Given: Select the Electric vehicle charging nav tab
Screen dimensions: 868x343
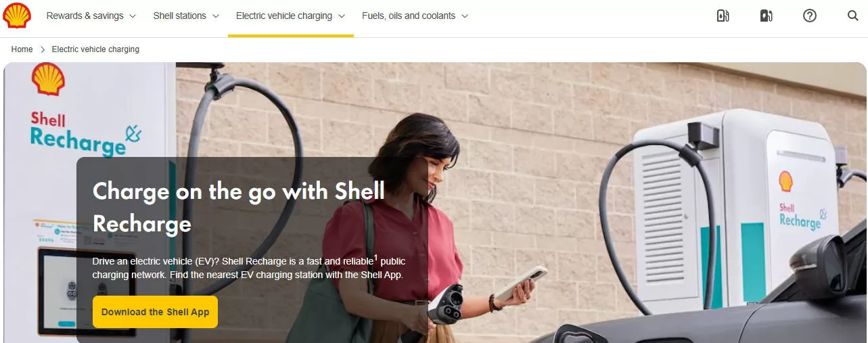Looking at the screenshot, I should (x=291, y=16).
